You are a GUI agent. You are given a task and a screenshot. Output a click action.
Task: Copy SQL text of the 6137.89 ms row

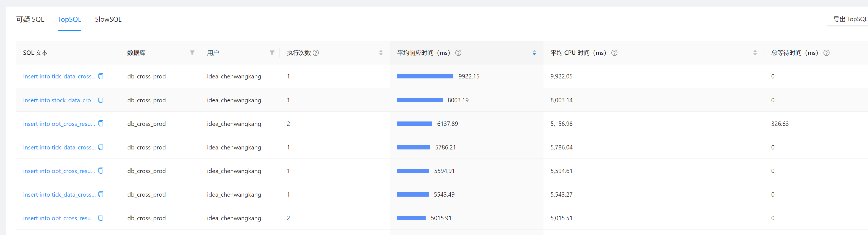tap(101, 124)
